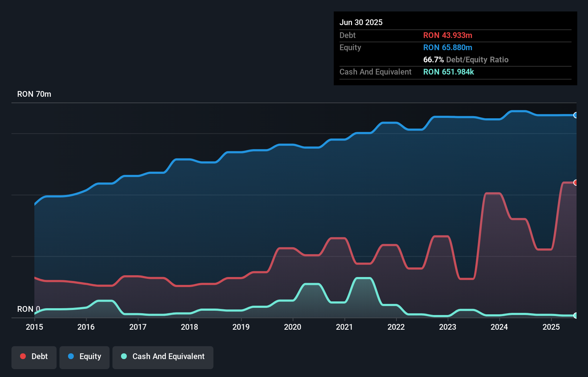Click the 2015 x-axis label
588x377 pixels.
click(34, 327)
